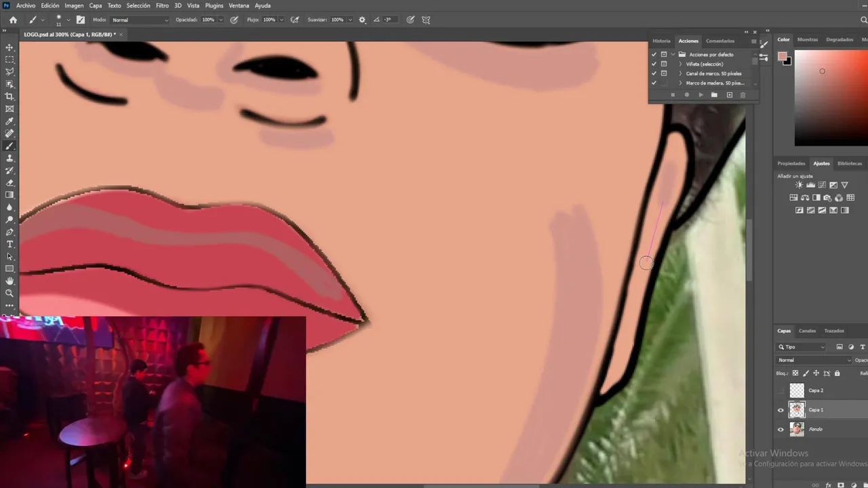This screenshot has height=488, width=868.
Task: Collapse the Acciones por defecto folder
Action: pos(673,54)
